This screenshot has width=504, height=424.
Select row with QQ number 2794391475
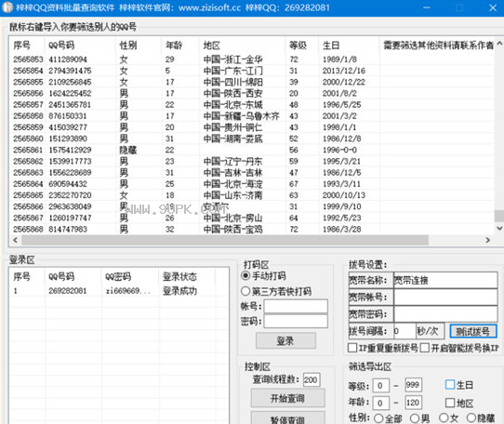[x=252, y=71]
